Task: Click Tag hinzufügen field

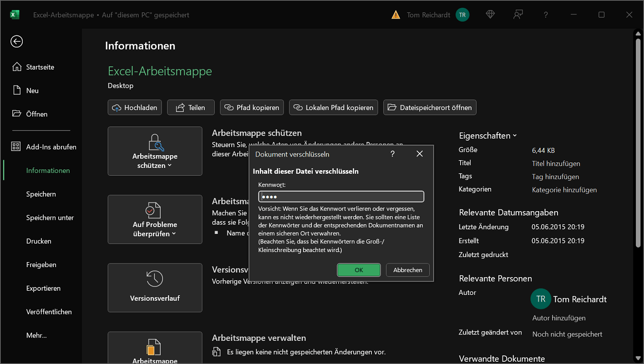Action: click(x=556, y=177)
